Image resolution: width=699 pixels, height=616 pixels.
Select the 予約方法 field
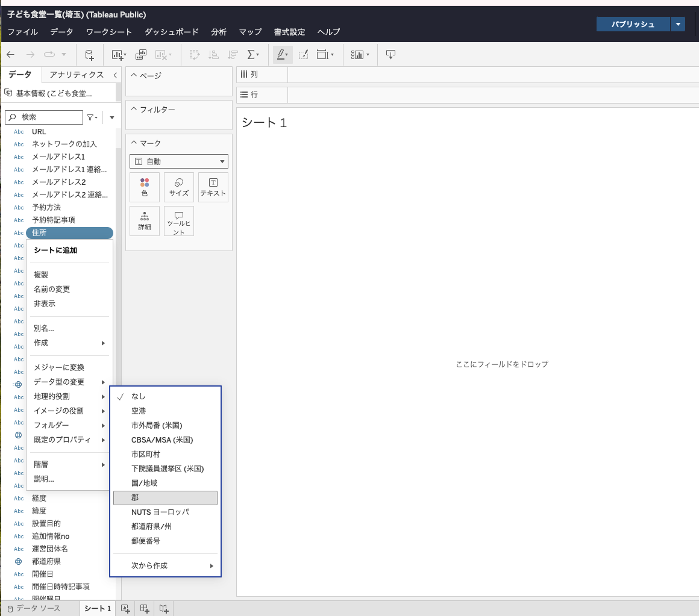46,208
